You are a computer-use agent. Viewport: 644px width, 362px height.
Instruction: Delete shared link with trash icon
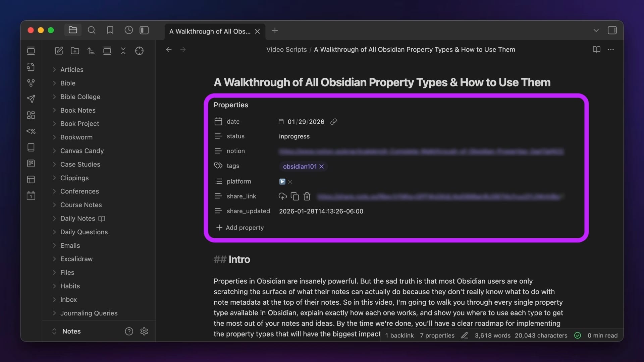pyautogui.click(x=307, y=196)
